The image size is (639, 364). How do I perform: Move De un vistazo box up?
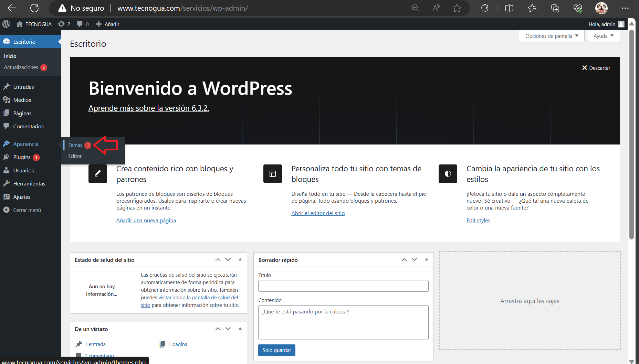tap(218, 329)
